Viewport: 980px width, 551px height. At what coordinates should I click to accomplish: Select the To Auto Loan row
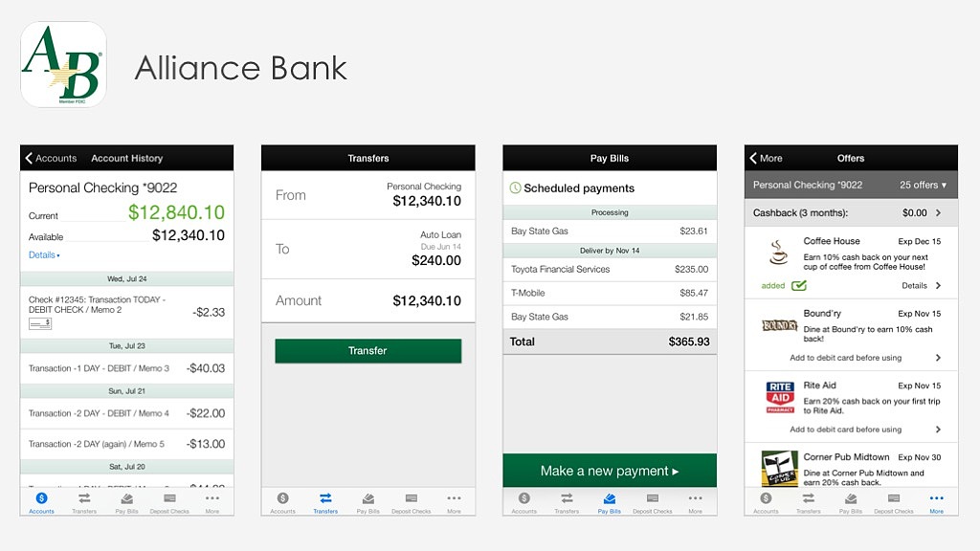[368, 250]
